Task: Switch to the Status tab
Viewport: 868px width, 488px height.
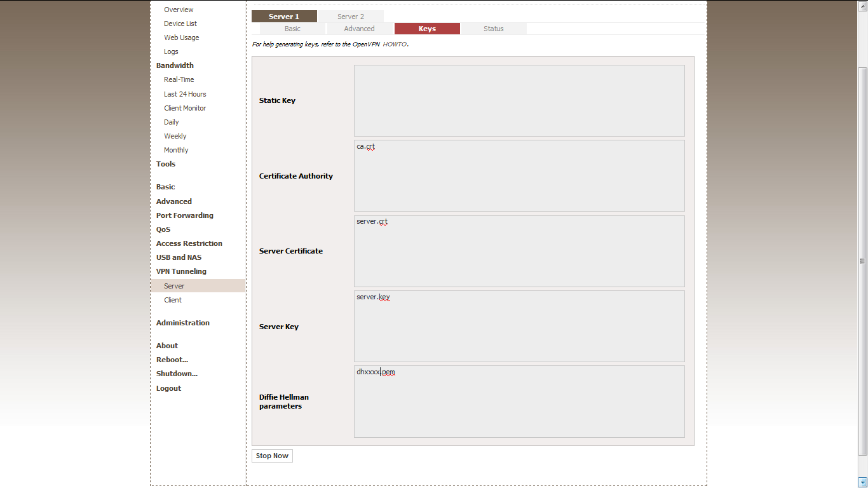Action: pos(493,29)
